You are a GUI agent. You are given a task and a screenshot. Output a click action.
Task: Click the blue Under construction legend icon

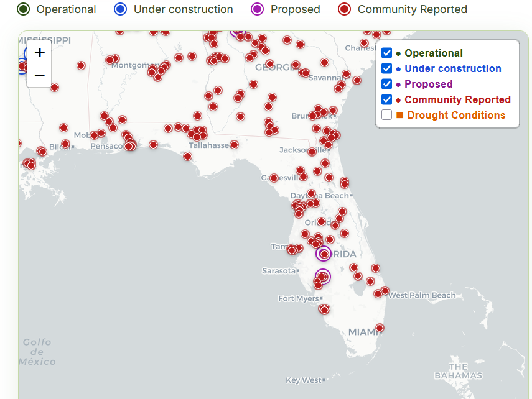pos(121,9)
